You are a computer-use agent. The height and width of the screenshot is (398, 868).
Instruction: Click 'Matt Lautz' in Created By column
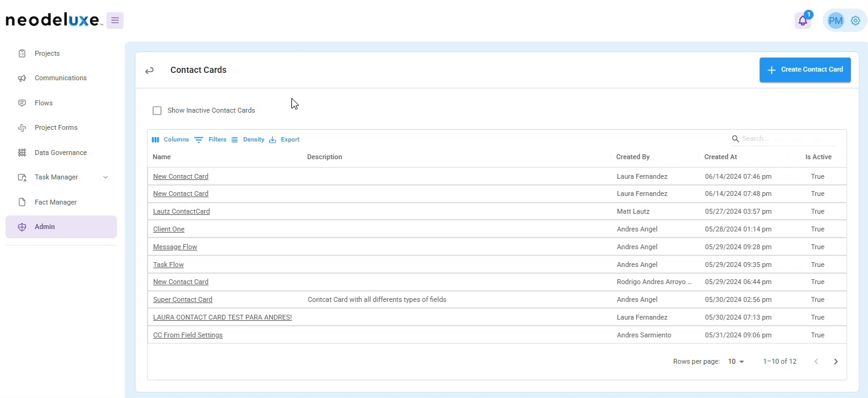[x=634, y=211]
